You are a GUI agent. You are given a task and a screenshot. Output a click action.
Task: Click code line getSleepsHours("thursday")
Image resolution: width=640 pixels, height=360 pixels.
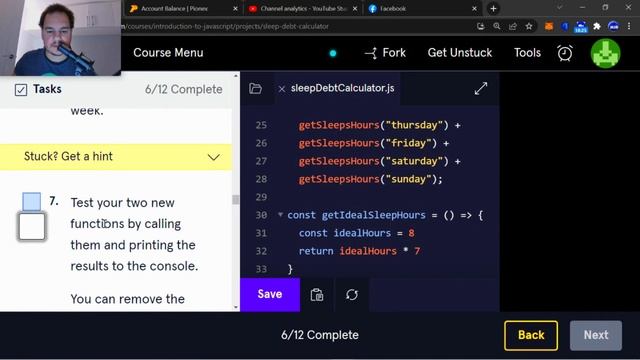point(380,125)
